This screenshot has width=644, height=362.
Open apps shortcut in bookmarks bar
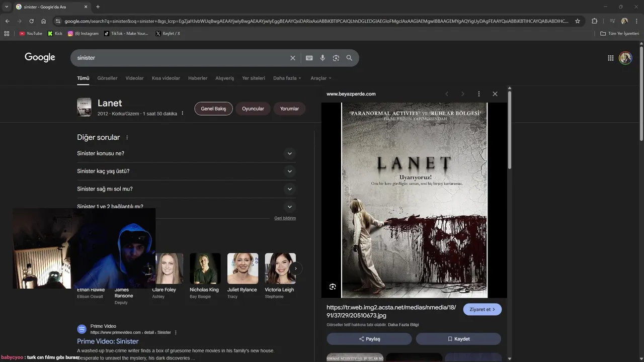click(7, 34)
